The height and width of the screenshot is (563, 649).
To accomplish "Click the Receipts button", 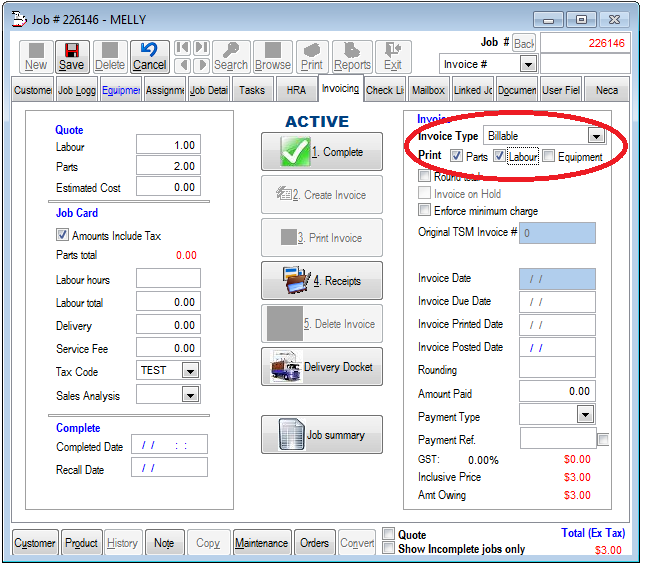I will (x=321, y=281).
